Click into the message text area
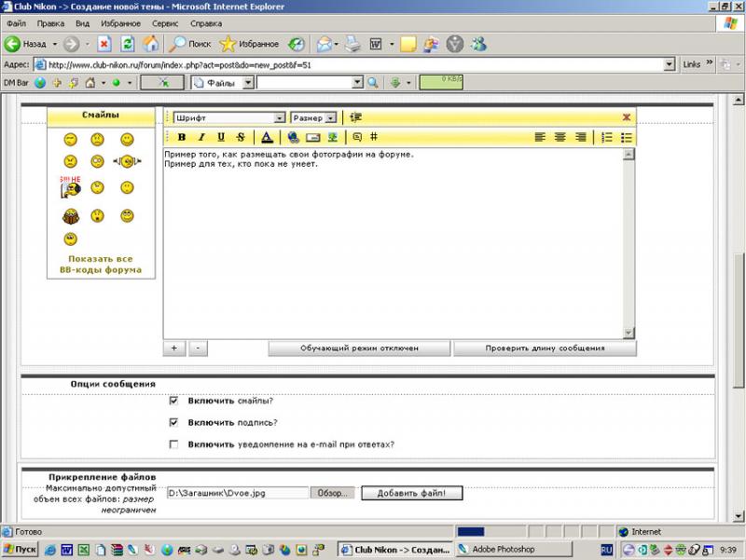The height and width of the screenshot is (560, 746). pos(393,243)
